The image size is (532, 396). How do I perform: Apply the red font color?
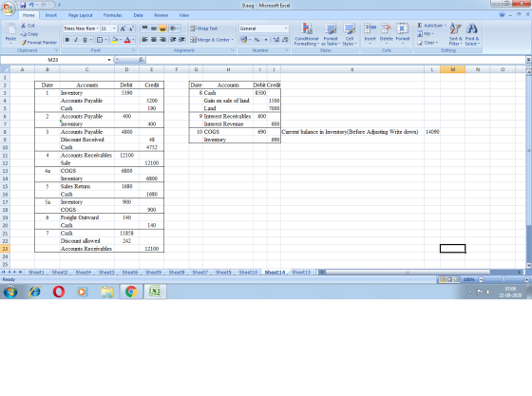click(x=127, y=40)
